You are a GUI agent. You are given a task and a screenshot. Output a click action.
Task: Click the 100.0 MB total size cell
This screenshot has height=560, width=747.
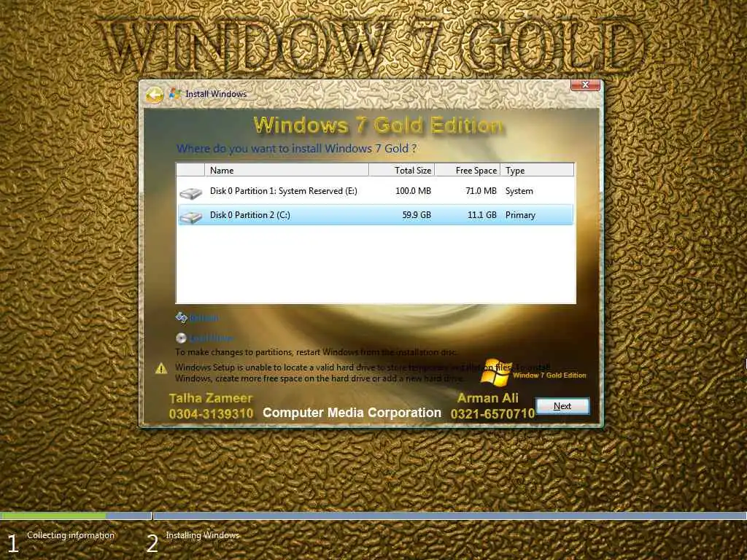click(x=413, y=191)
